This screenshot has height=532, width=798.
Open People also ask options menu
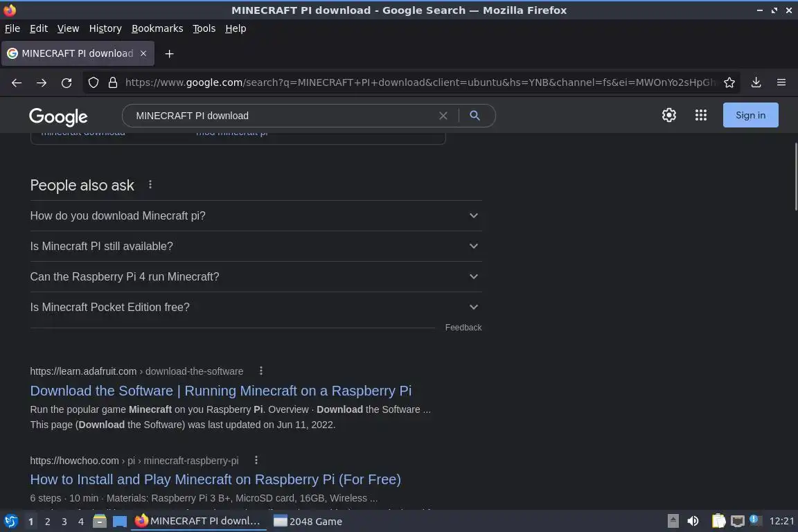coord(150,185)
